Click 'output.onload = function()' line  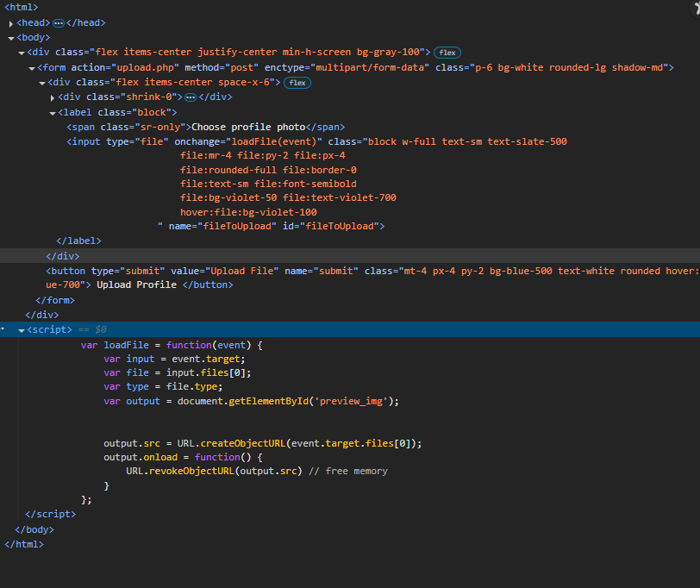[183, 457]
